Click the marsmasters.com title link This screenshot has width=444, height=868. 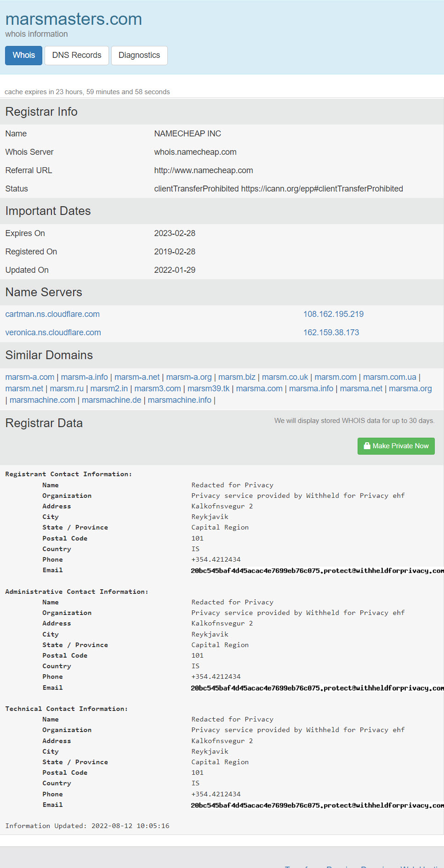pos(74,19)
